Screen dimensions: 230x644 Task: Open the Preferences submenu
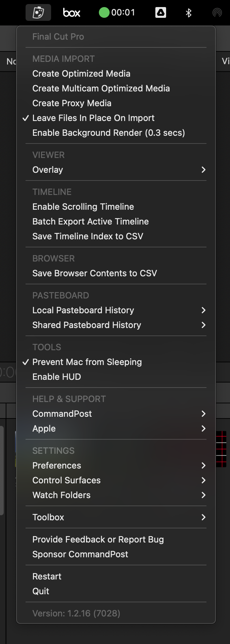(116, 466)
